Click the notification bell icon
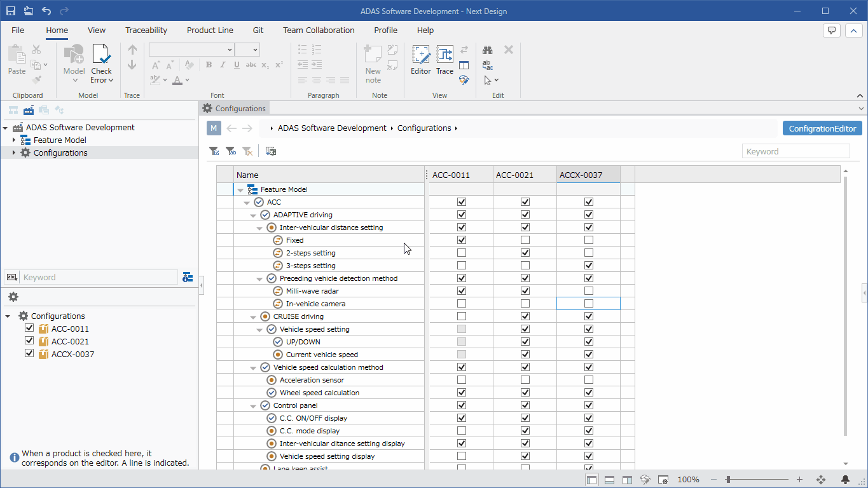Viewport: 868px width, 488px height. pos(846,480)
